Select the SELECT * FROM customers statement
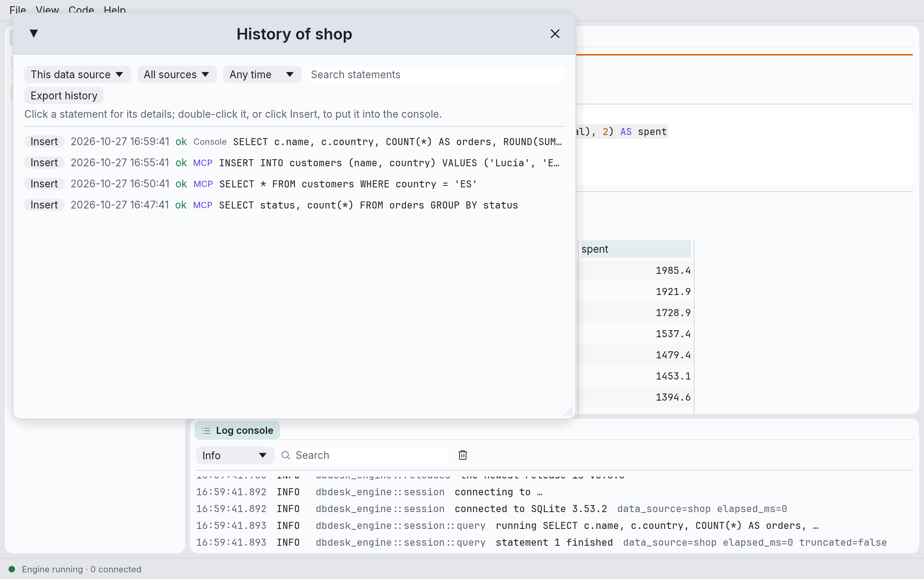 348,184
